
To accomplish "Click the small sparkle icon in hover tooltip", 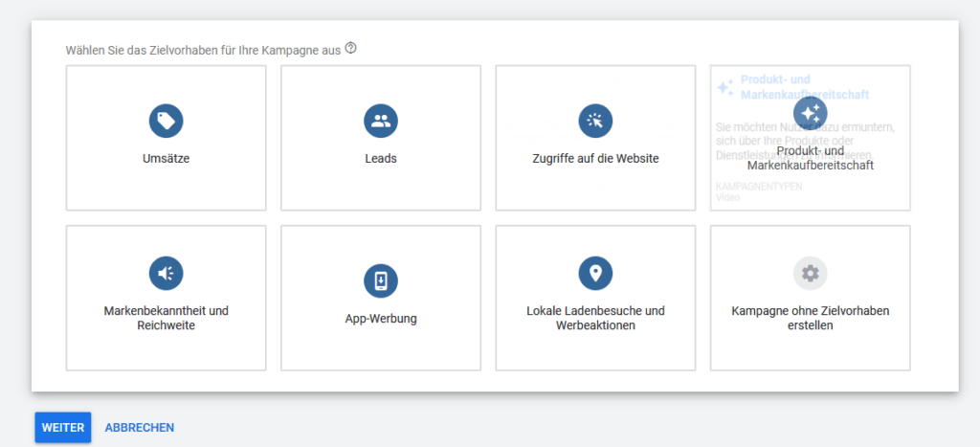I will [x=725, y=87].
